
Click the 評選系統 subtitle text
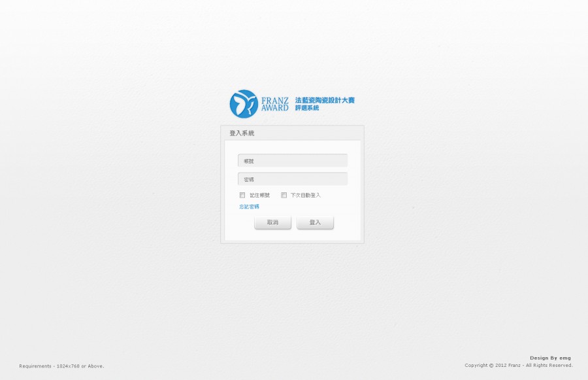click(306, 108)
